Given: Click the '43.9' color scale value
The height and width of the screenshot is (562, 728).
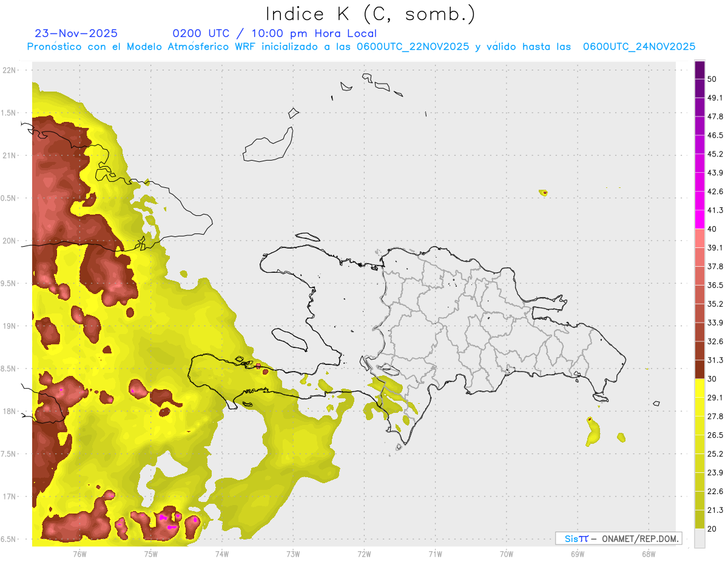Looking at the screenshot, I should [x=715, y=173].
